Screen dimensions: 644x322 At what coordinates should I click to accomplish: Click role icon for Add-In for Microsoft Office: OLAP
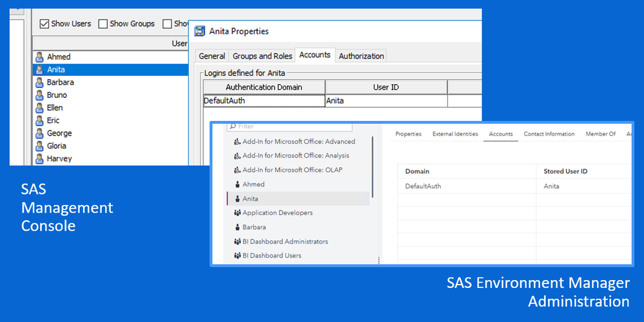click(x=237, y=170)
